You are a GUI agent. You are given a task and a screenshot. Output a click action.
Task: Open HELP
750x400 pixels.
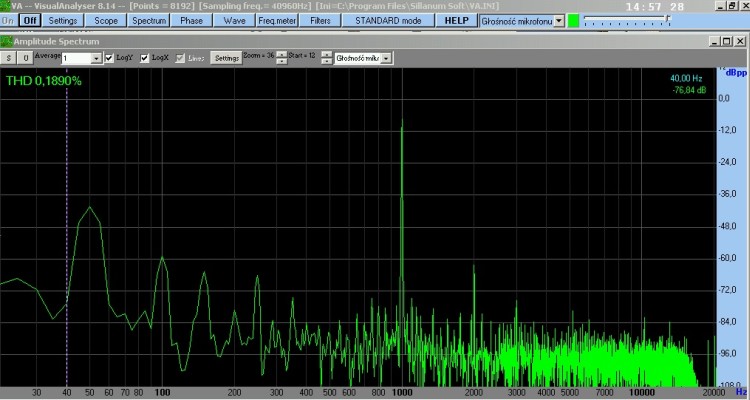point(456,21)
